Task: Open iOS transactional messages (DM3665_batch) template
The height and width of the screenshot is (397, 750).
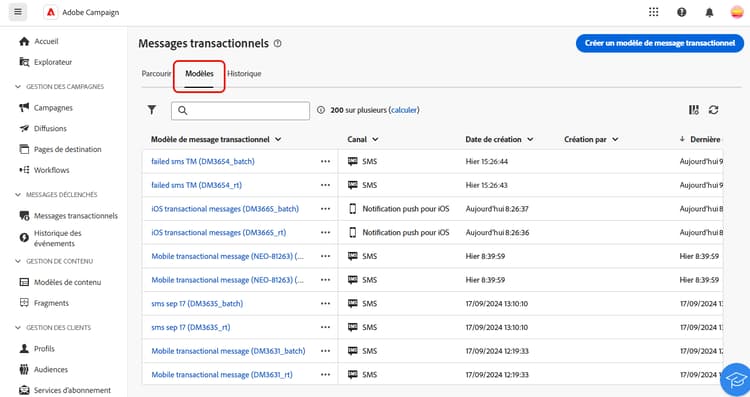Action: pyautogui.click(x=225, y=209)
